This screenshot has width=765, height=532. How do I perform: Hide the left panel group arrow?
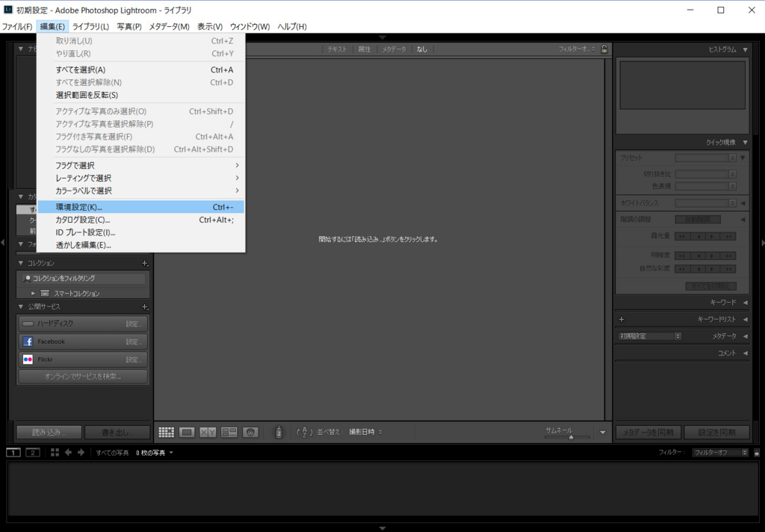pos(3,242)
